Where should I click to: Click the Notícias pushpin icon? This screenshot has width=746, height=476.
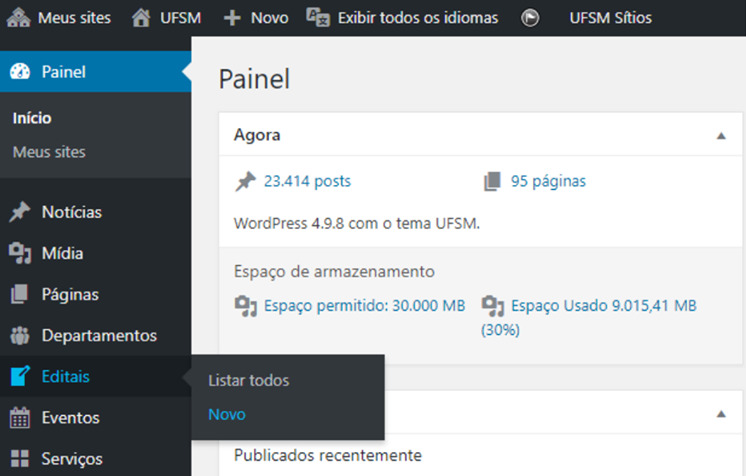[x=19, y=212]
